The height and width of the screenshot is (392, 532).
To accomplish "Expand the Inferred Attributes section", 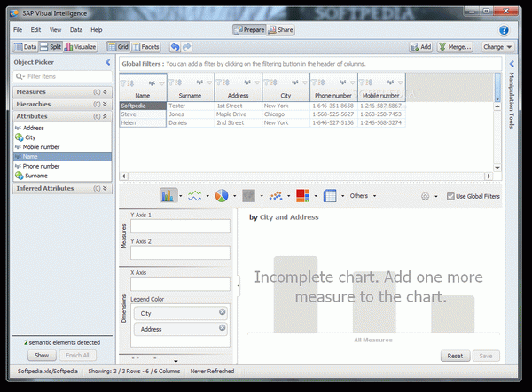I will point(105,188).
